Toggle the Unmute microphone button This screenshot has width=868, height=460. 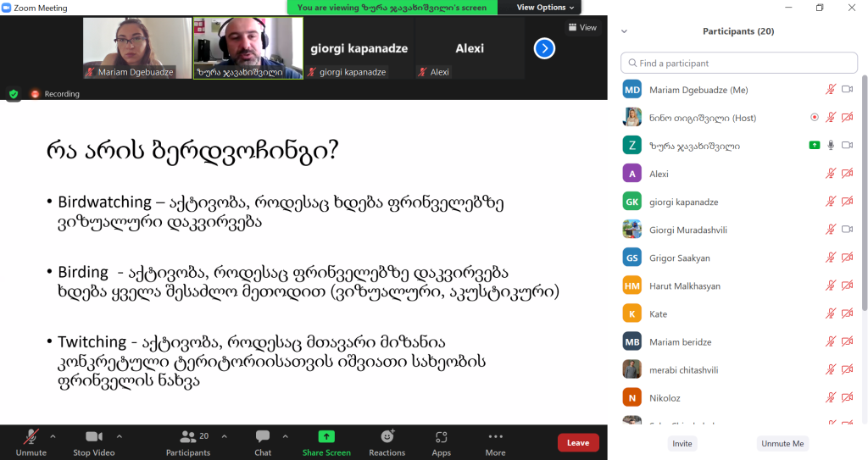tap(31, 437)
